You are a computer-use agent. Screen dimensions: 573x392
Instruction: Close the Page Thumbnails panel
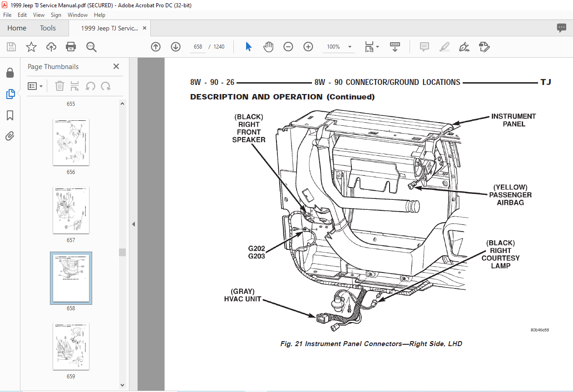[116, 66]
